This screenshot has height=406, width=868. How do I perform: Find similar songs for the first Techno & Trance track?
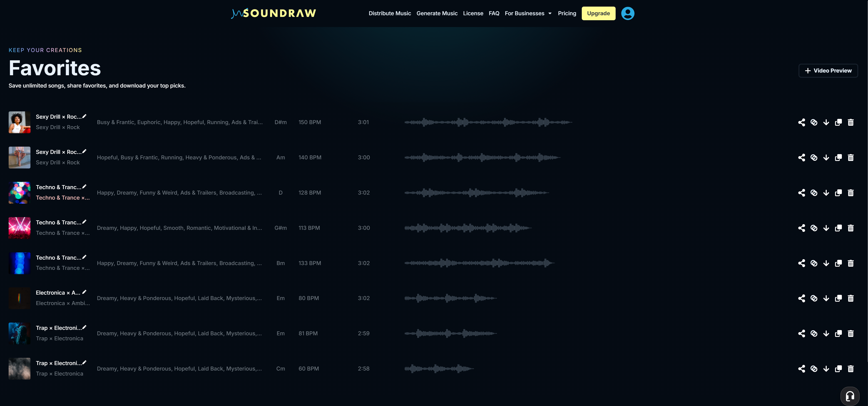(x=814, y=193)
